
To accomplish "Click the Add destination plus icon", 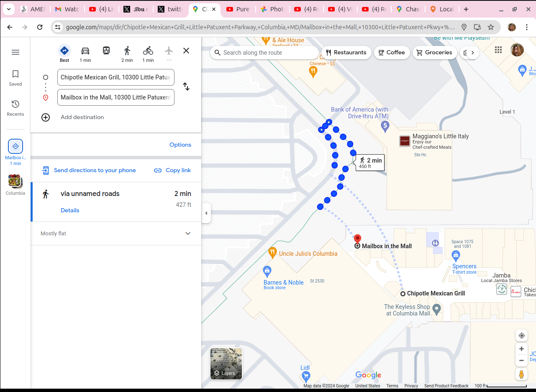I will (x=46, y=117).
